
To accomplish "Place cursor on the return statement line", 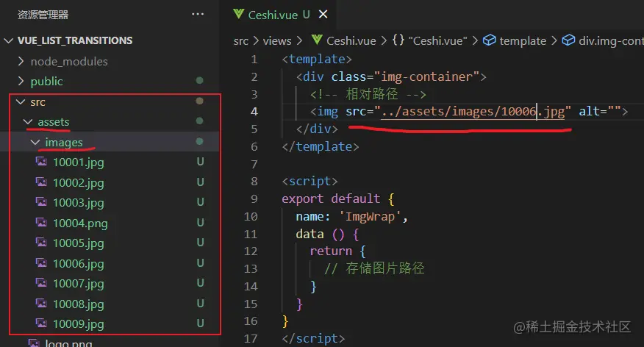I will (337, 251).
